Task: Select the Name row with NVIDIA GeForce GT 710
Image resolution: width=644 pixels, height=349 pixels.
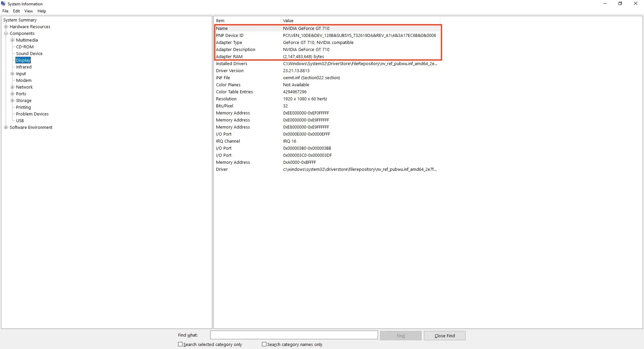Action: coord(327,29)
